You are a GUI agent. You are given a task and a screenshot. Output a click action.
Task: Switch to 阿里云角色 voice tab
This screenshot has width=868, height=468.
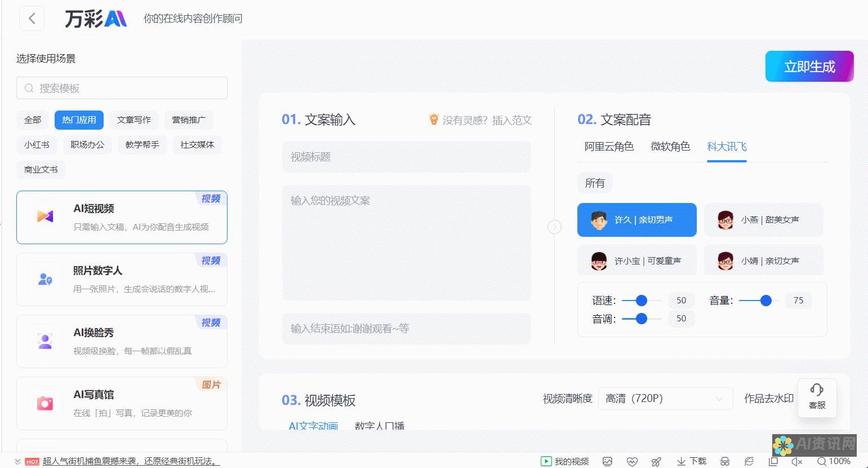coord(609,147)
